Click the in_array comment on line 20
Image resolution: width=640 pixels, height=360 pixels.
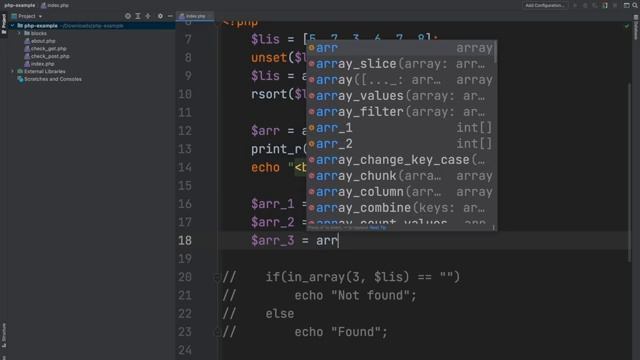tap(363, 277)
